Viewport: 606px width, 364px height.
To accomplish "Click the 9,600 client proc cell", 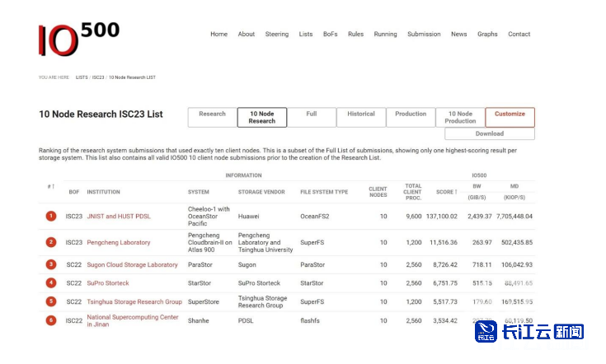I will [x=414, y=216].
